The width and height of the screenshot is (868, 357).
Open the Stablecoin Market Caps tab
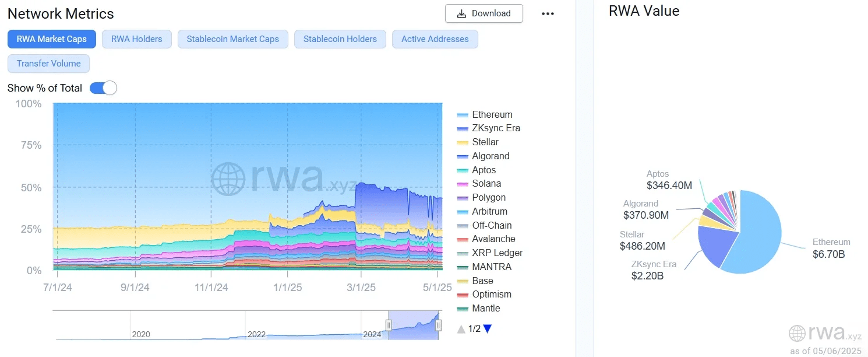[233, 39]
